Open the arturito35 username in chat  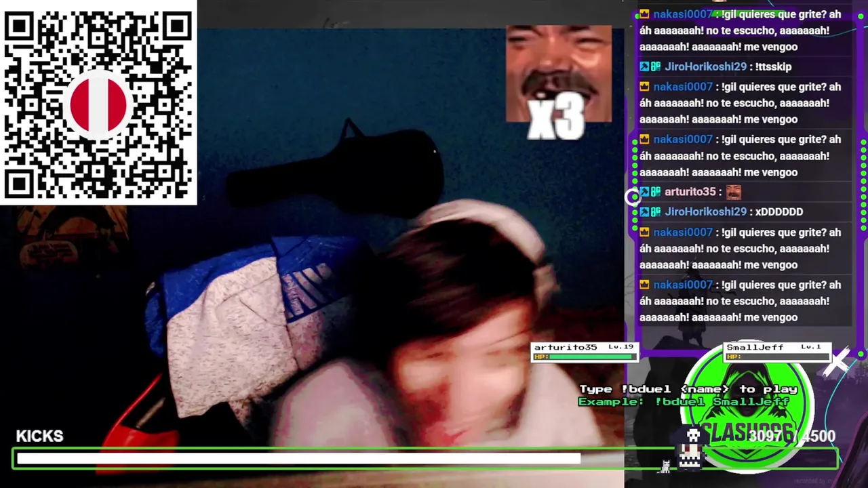click(x=690, y=192)
